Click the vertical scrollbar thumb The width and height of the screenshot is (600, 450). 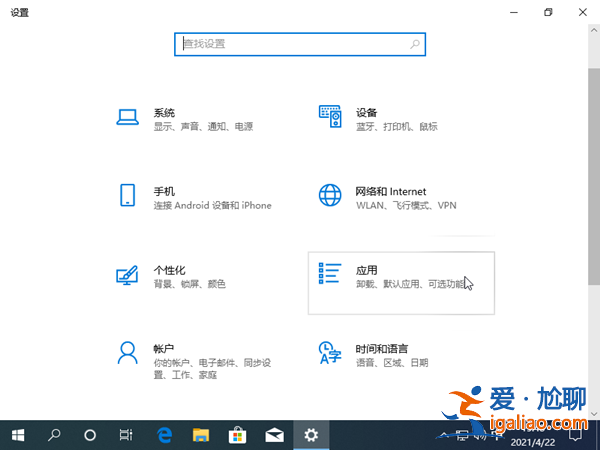click(594, 176)
